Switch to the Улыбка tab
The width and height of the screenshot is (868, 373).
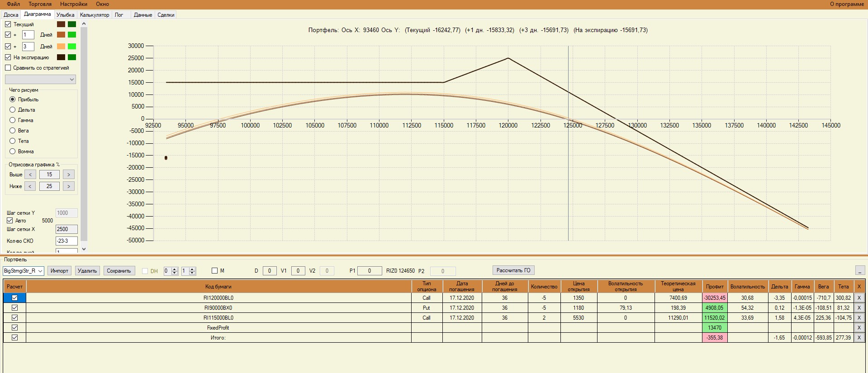click(66, 15)
